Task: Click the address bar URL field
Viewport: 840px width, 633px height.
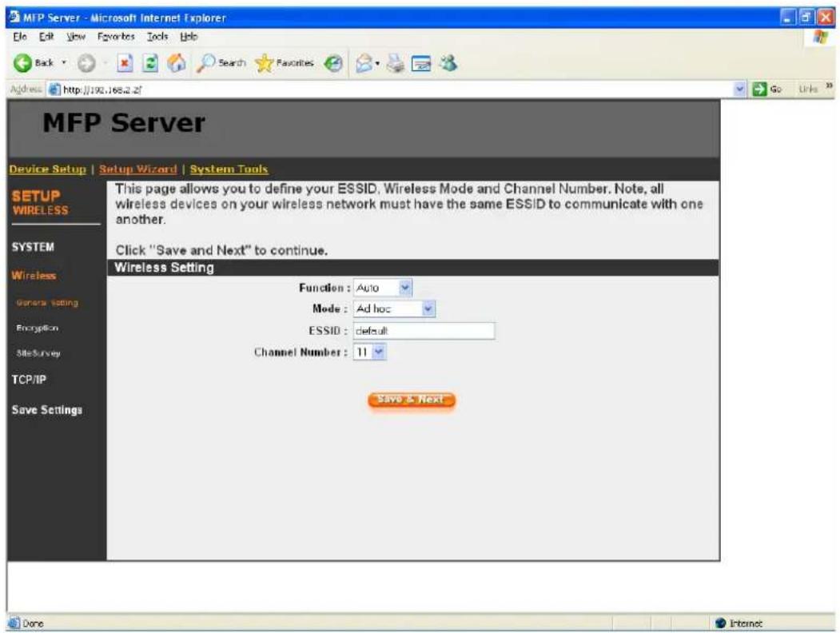Action: (396, 90)
